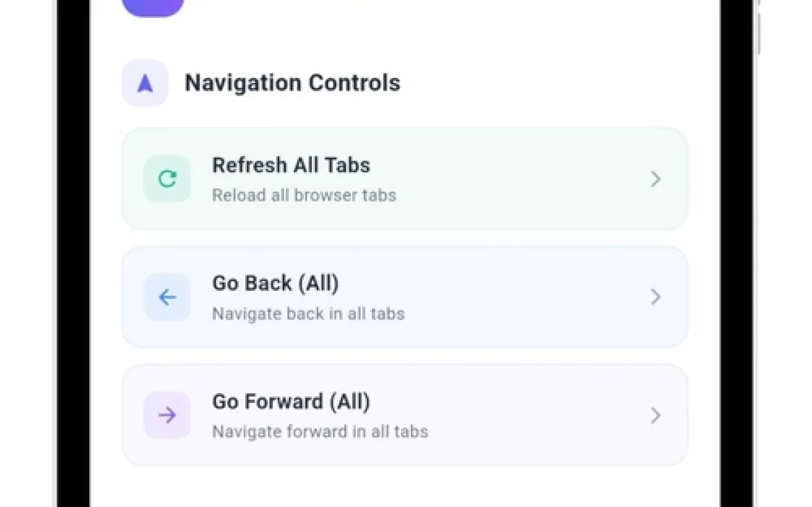Click the Navigation Controls compass arrow icon
812x507 pixels.
click(145, 84)
